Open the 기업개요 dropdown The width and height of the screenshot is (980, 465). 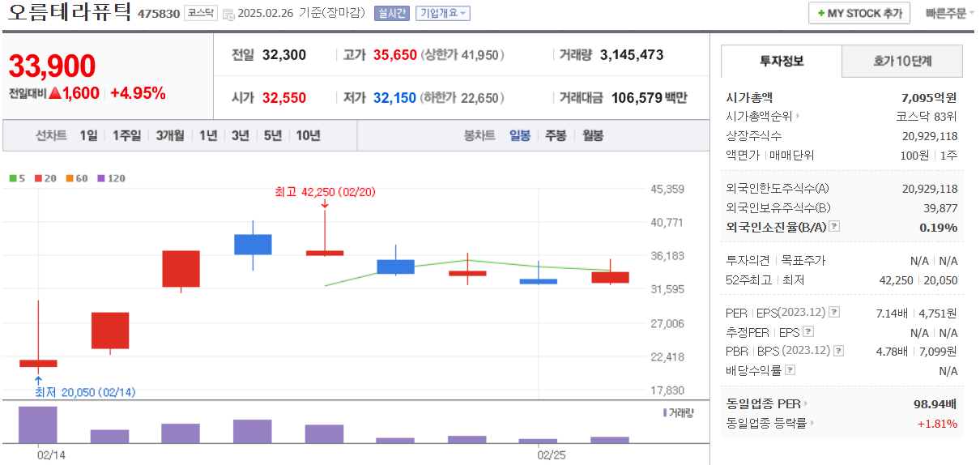(442, 14)
